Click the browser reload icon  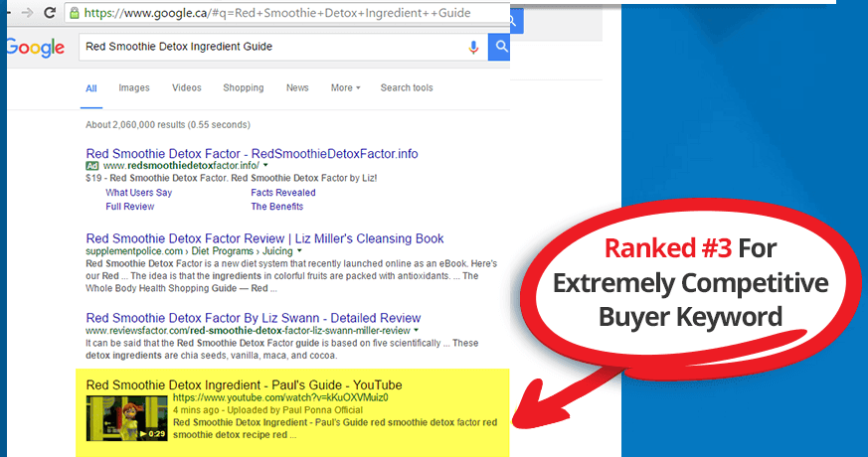pos(50,13)
